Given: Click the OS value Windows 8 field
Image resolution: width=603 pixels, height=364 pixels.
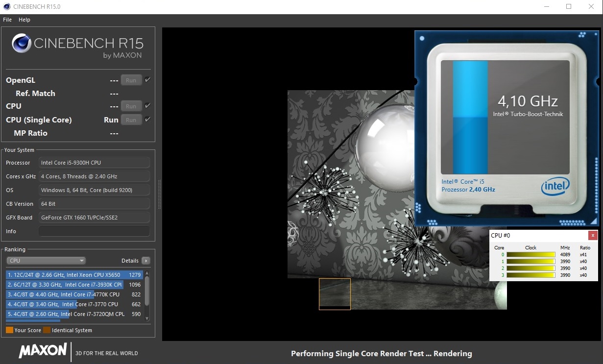Looking at the screenshot, I should (94, 190).
